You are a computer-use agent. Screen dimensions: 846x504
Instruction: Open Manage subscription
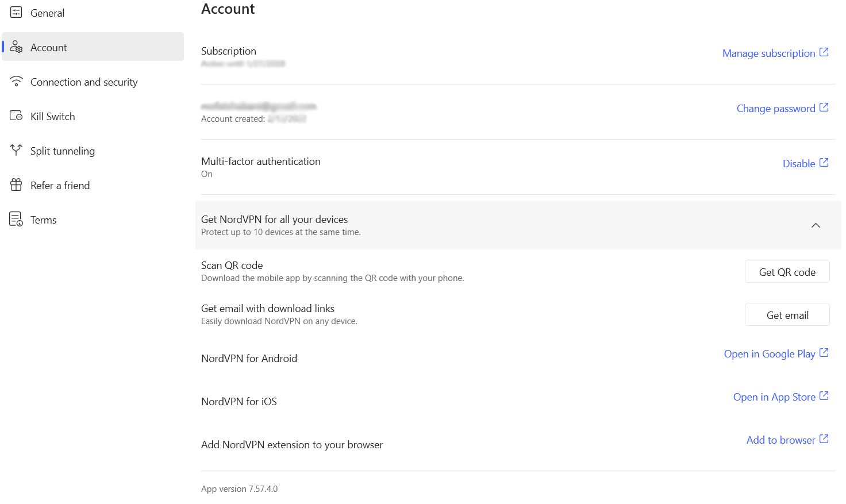pyautogui.click(x=768, y=53)
